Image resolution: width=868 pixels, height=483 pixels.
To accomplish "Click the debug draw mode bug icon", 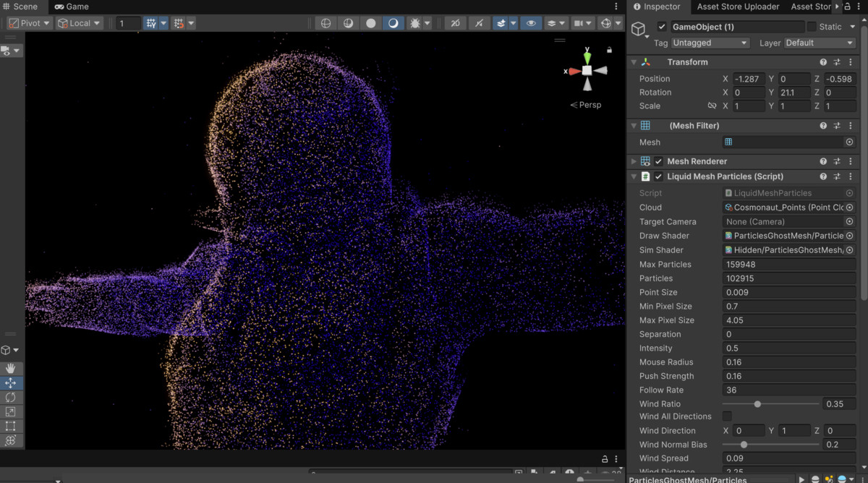I will point(415,23).
